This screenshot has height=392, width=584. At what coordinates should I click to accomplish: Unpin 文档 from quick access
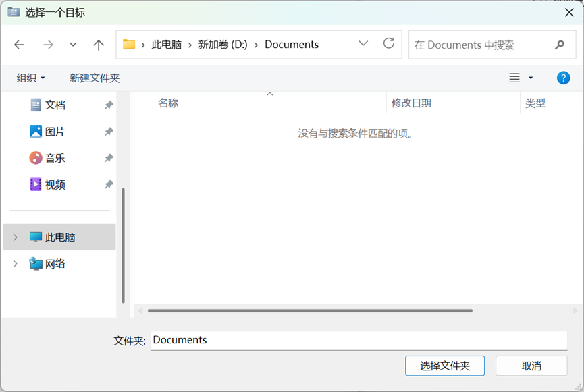point(109,105)
